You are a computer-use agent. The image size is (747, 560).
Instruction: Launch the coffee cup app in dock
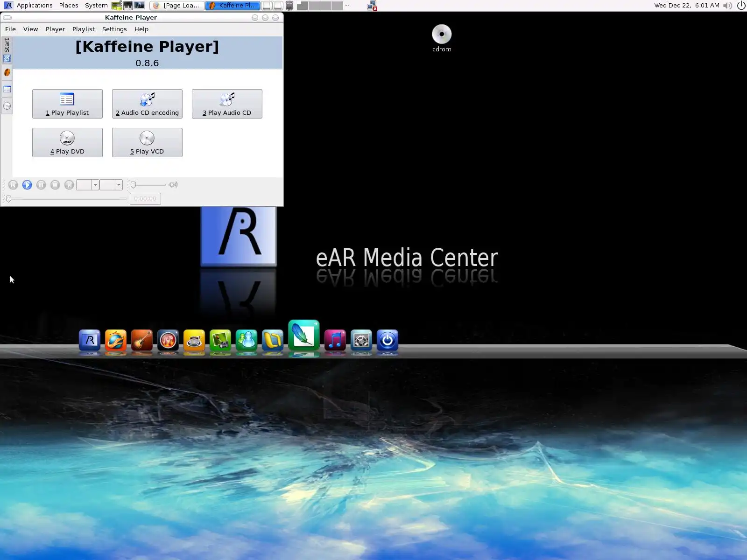(194, 340)
